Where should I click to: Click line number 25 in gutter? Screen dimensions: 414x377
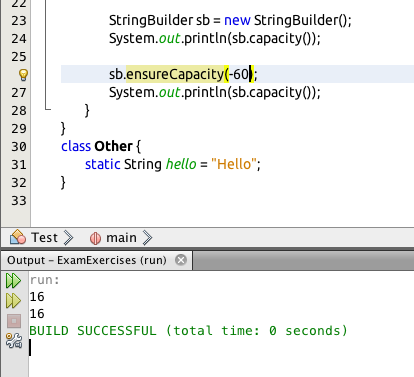tap(19, 57)
